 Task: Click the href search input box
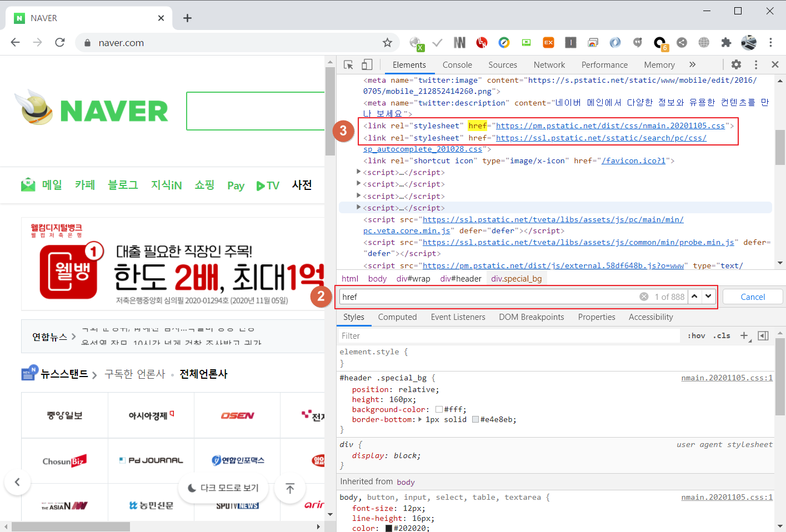click(x=489, y=297)
